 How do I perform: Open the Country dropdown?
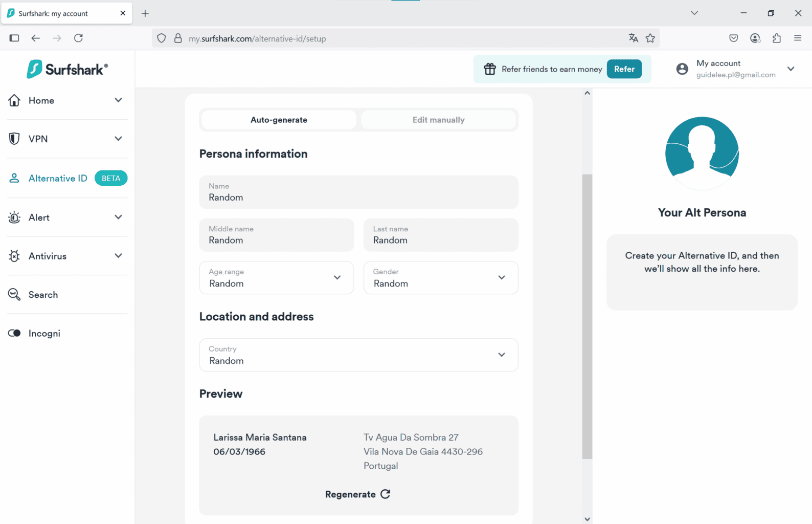(358, 355)
